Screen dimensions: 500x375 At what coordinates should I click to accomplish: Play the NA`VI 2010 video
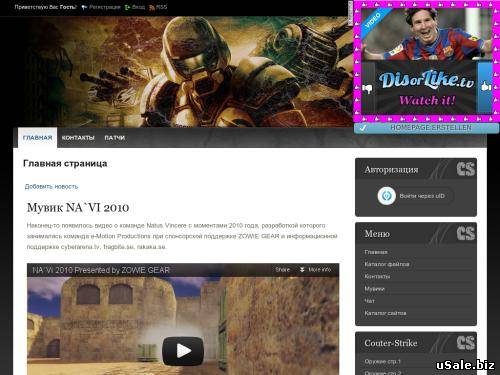tap(183, 351)
